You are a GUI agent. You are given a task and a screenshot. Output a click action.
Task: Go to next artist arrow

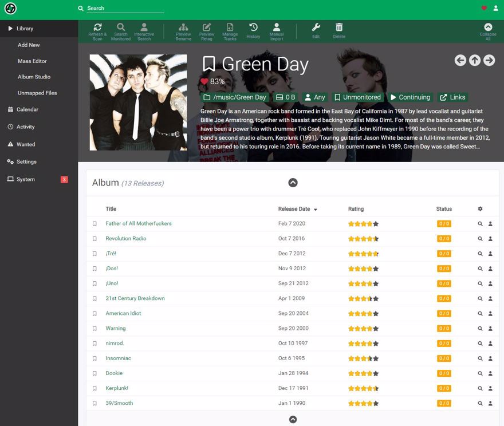point(489,60)
